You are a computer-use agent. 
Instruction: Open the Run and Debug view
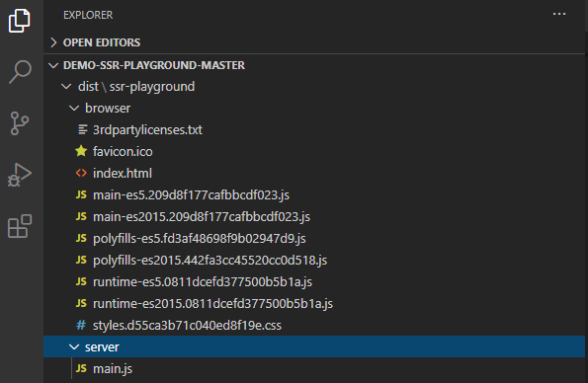coord(20,175)
